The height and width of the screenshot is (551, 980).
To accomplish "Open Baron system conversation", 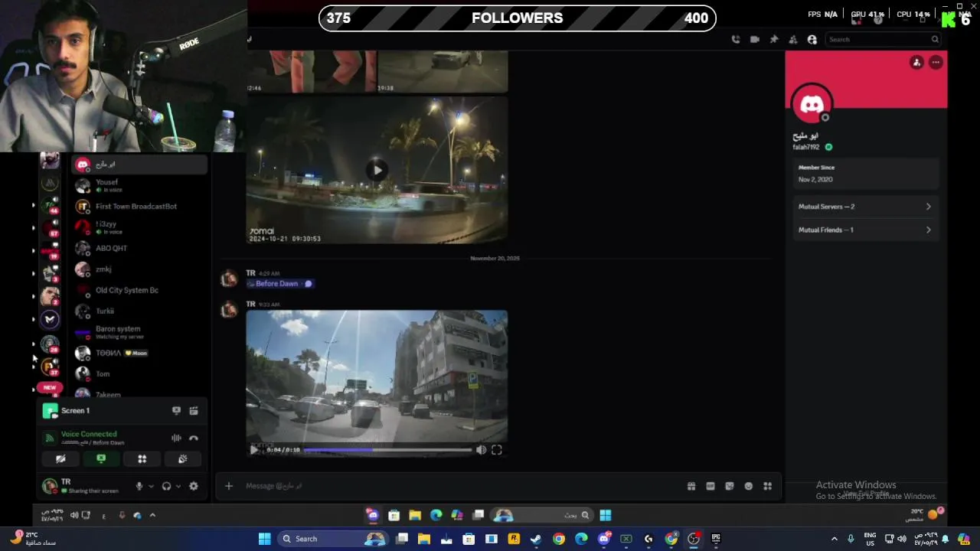I will [x=140, y=332].
